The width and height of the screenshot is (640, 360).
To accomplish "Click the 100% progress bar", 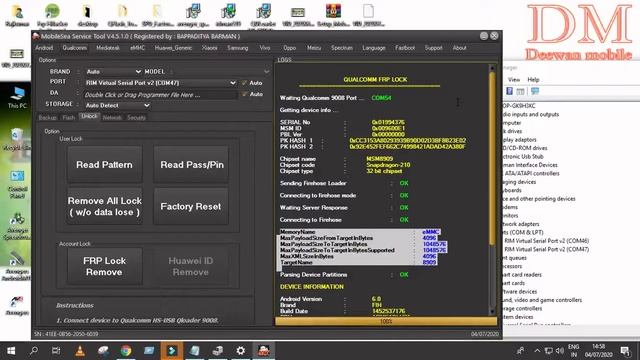I will coord(386,322).
